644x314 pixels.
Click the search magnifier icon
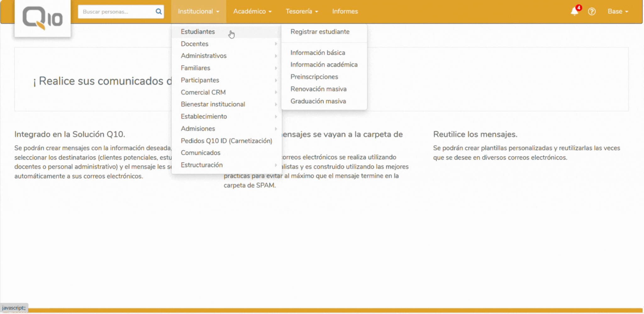pyautogui.click(x=158, y=12)
